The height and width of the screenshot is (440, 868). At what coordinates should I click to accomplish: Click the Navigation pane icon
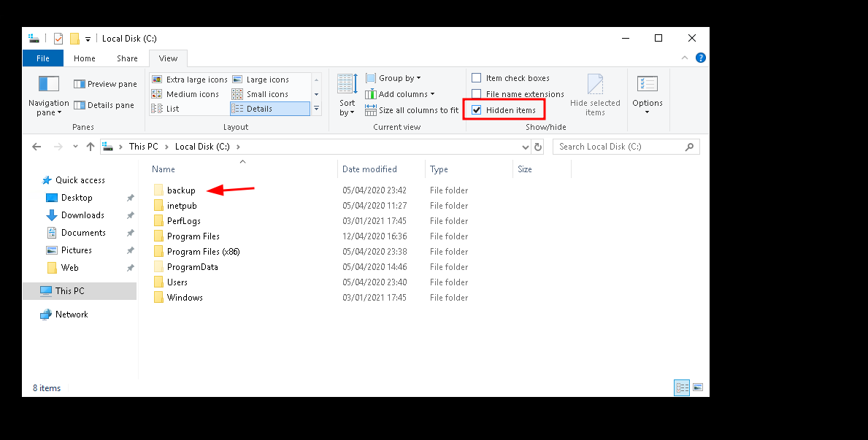pos(48,84)
